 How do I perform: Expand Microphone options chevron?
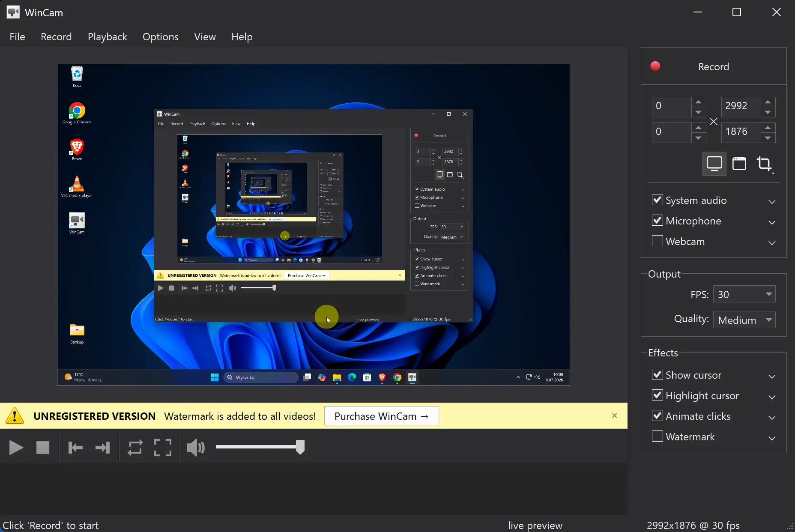click(x=772, y=222)
